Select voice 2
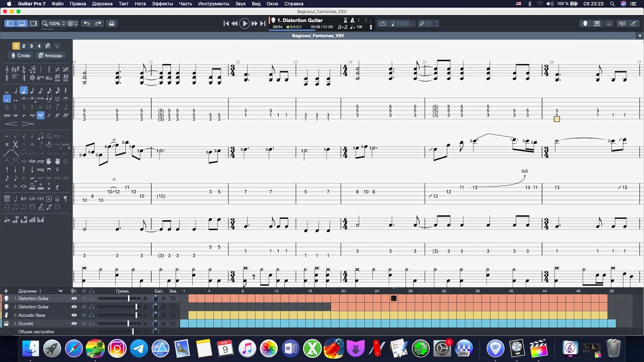644x362 pixels. click(24, 46)
